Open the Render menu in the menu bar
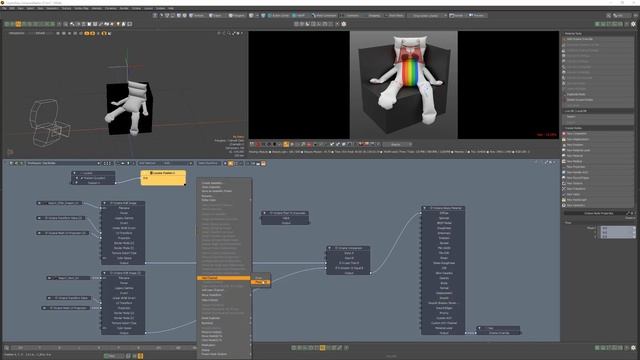The width and height of the screenshot is (640, 360). 124,8
